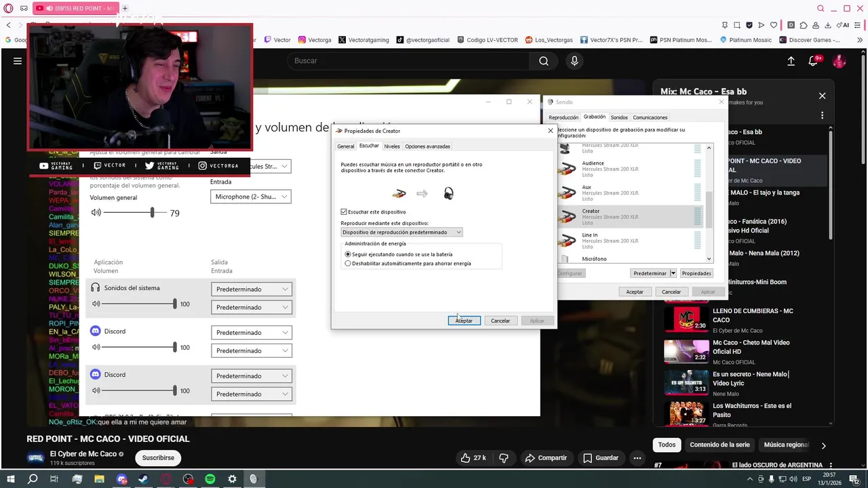This screenshot has height=488, width=868.
Task: Switch to Niveles tab
Action: [392, 146]
